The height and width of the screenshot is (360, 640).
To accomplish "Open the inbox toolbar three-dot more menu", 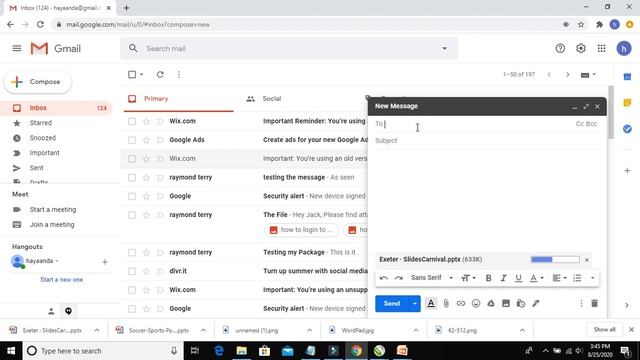I will (179, 75).
